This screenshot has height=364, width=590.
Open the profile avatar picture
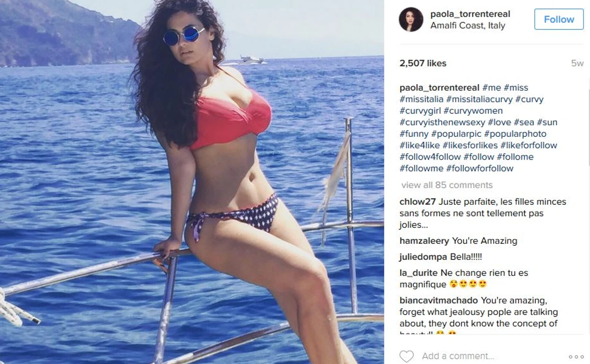tap(411, 19)
